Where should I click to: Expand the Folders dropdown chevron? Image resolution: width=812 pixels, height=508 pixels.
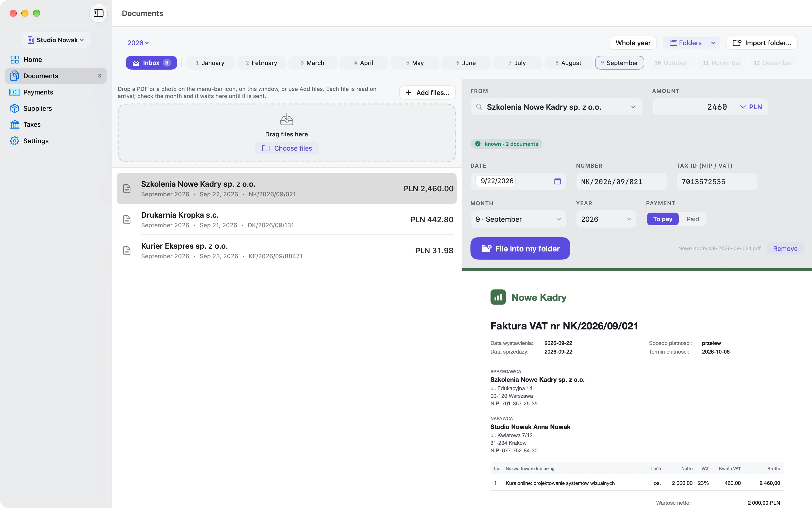coord(713,43)
